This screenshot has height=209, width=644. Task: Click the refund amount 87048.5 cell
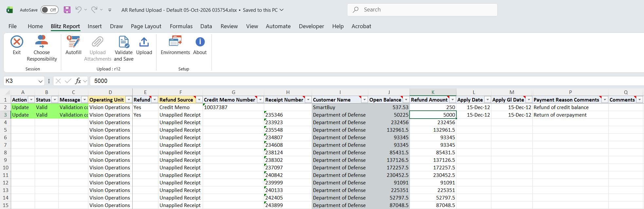(x=433, y=205)
